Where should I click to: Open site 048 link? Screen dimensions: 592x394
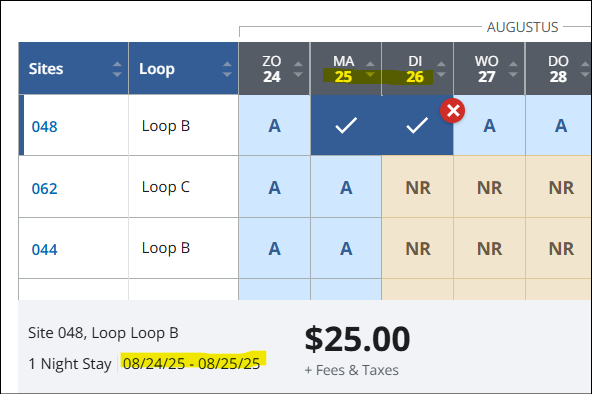point(45,127)
